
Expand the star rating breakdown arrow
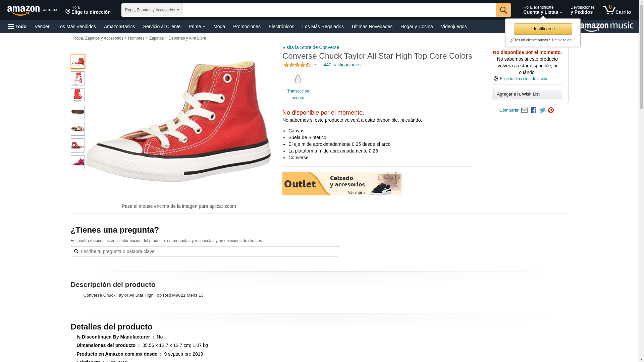[315, 65]
